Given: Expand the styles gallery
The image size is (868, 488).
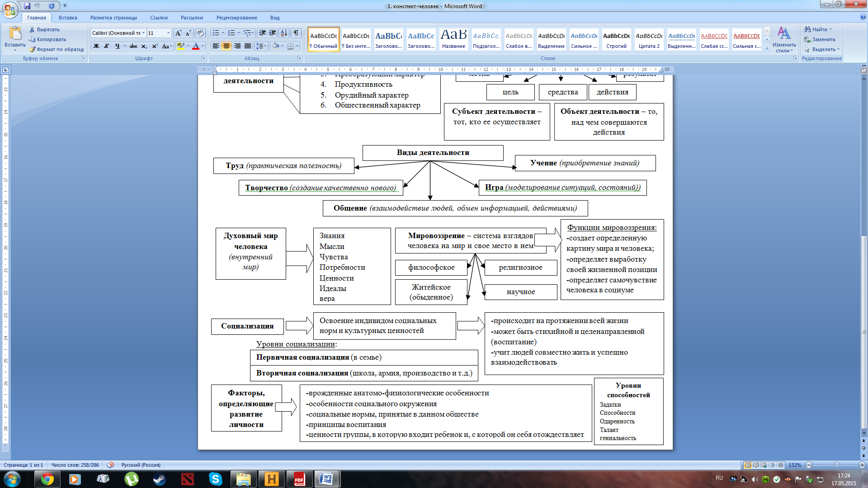Looking at the screenshot, I should tap(767, 48).
